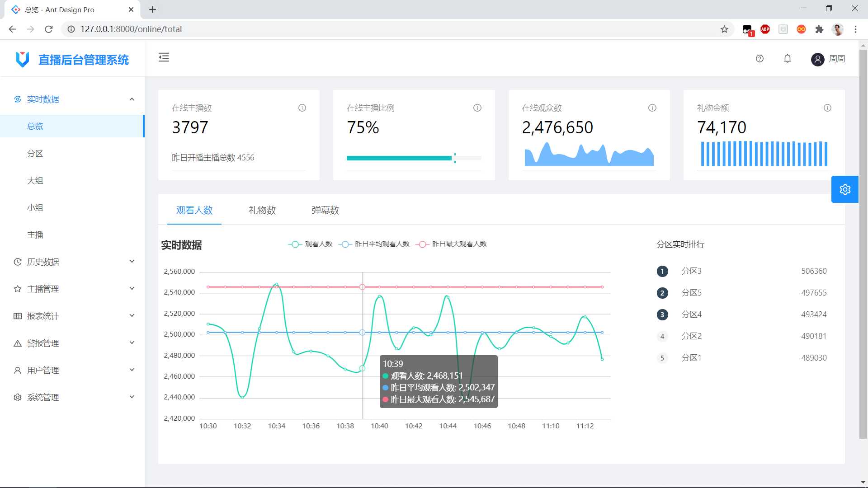
Task: Click info icon on 在线主播数 card
Action: pos(302,108)
